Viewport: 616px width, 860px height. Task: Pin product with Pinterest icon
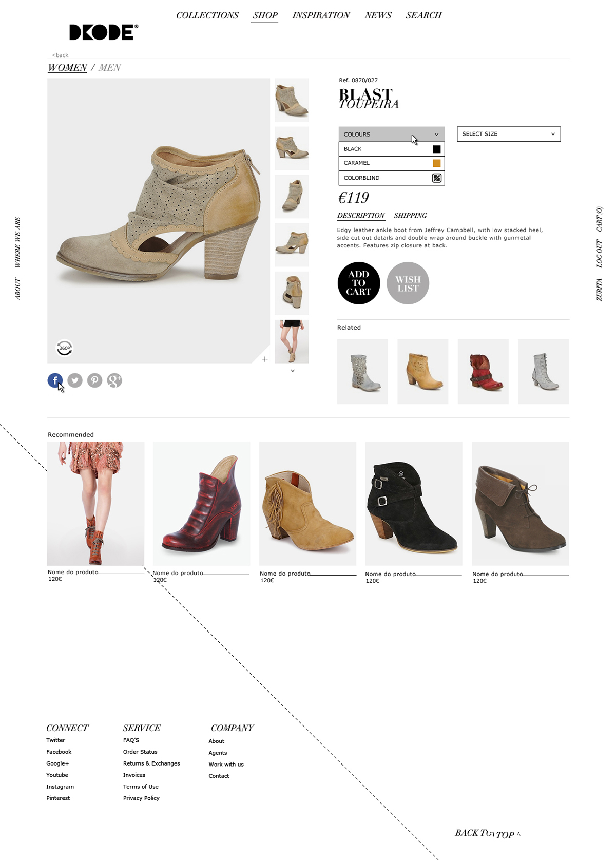point(94,380)
